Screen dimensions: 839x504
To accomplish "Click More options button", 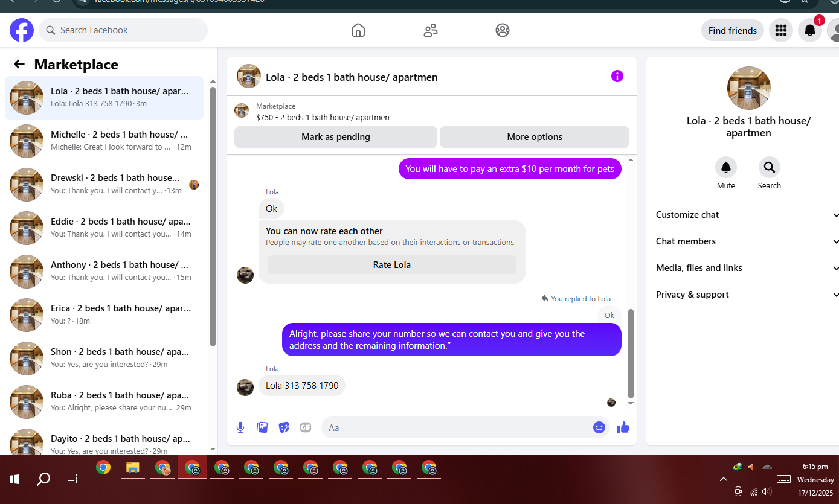I will (x=535, y=137).
